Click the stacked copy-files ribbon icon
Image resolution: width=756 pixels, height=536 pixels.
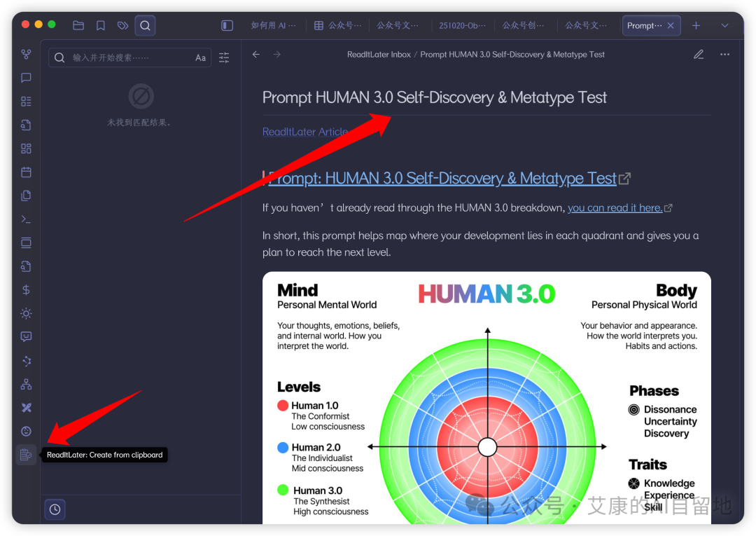tap(26, 195)
